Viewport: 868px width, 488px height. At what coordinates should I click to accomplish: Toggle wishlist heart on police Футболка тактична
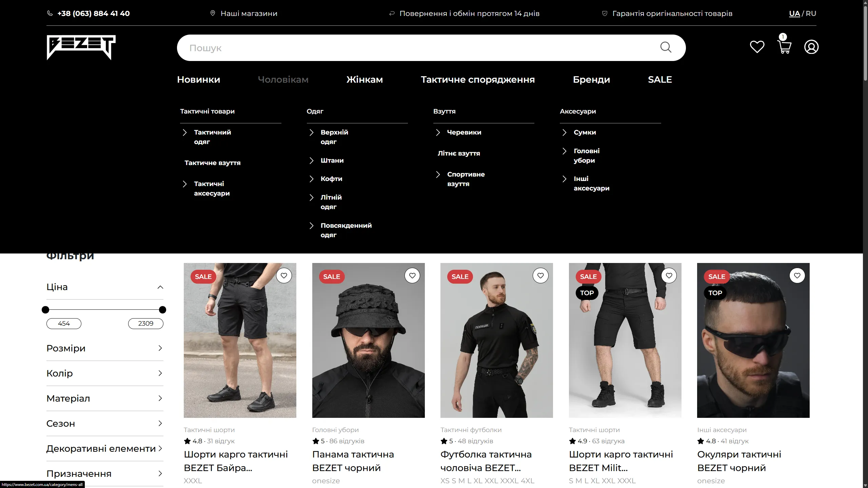tap(540, 276)
